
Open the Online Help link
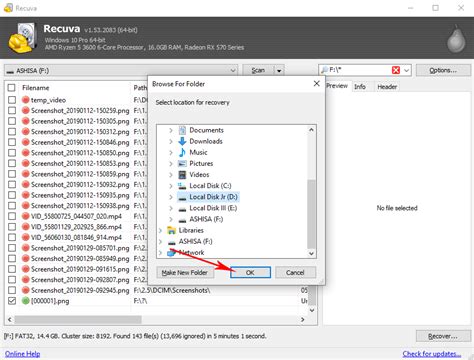point(22,354)
